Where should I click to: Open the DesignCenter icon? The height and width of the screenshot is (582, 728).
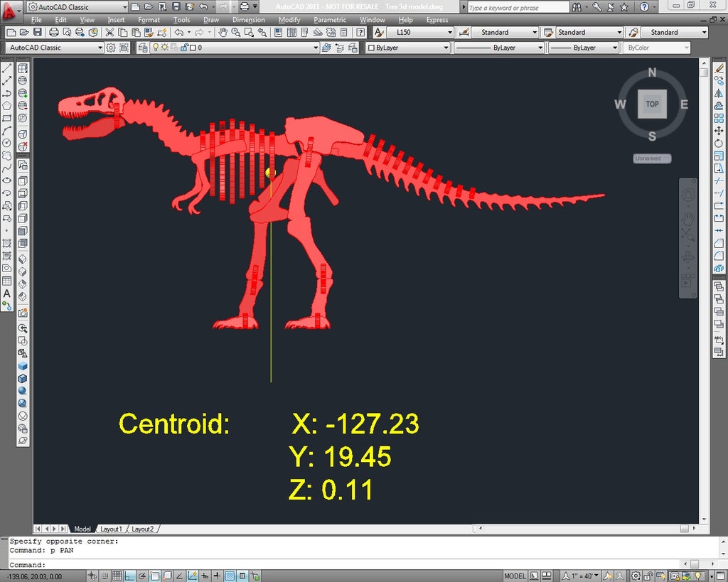(291, 33)
